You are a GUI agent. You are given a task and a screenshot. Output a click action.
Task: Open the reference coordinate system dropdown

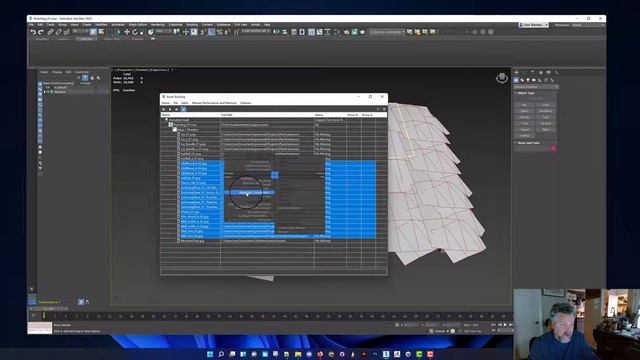pos(165,31)
